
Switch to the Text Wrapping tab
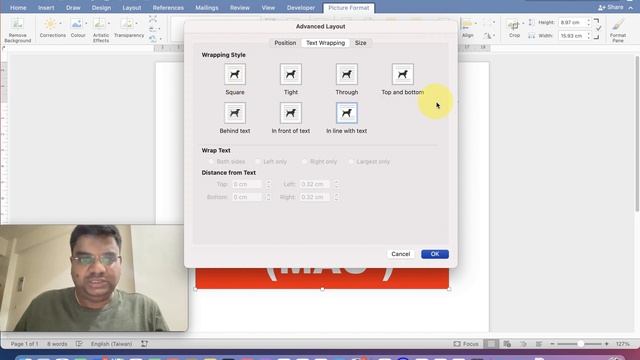click(325, 43)
